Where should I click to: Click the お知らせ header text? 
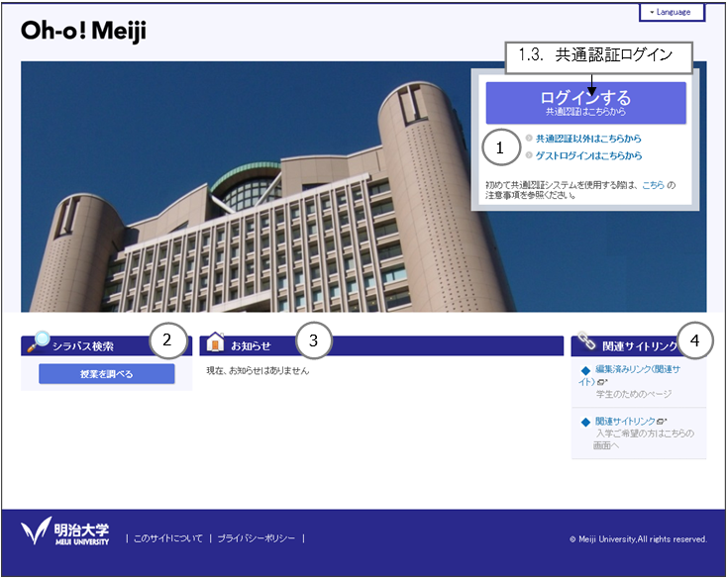pos(252,345)
